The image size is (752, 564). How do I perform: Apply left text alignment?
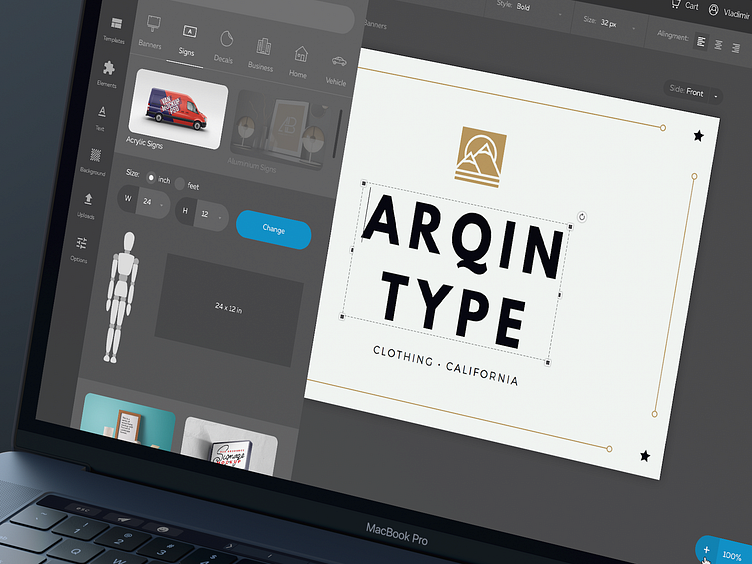pyautogui.click(x=701, y=42)
